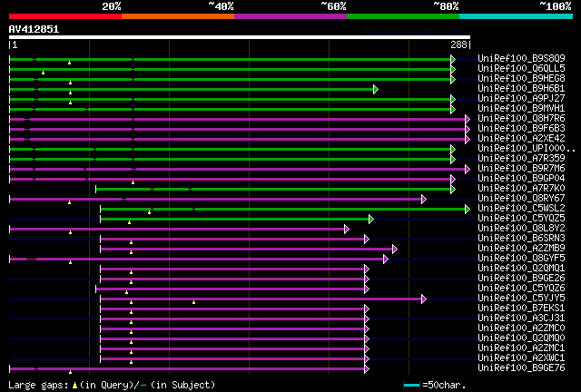Open the UniRef100_A9PJ27 entry
The width and height of the screenshot is (581, 392).
click(x=521, y=98)
